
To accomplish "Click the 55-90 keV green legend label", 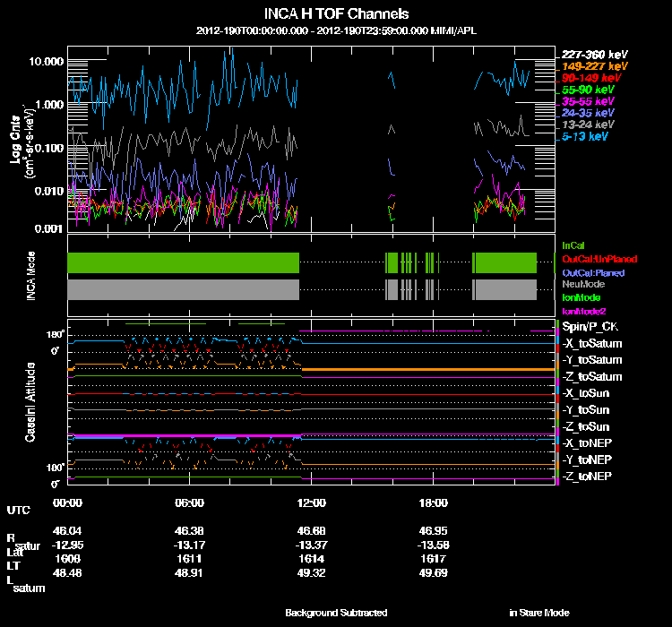I will point(587,90).
